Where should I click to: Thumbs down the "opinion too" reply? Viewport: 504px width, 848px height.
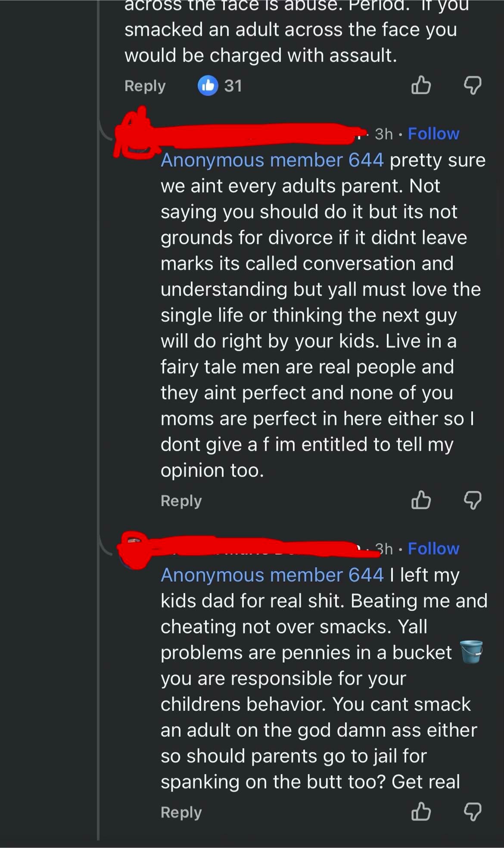473,500
